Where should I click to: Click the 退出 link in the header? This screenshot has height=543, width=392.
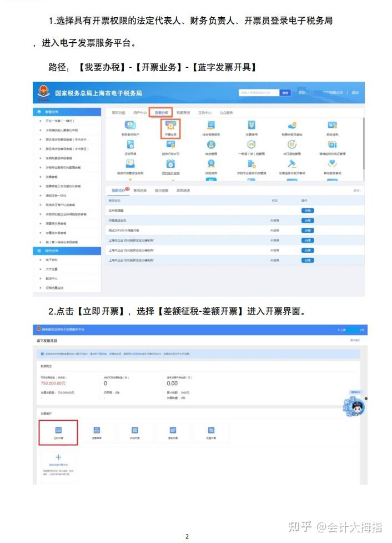(355, 93)
